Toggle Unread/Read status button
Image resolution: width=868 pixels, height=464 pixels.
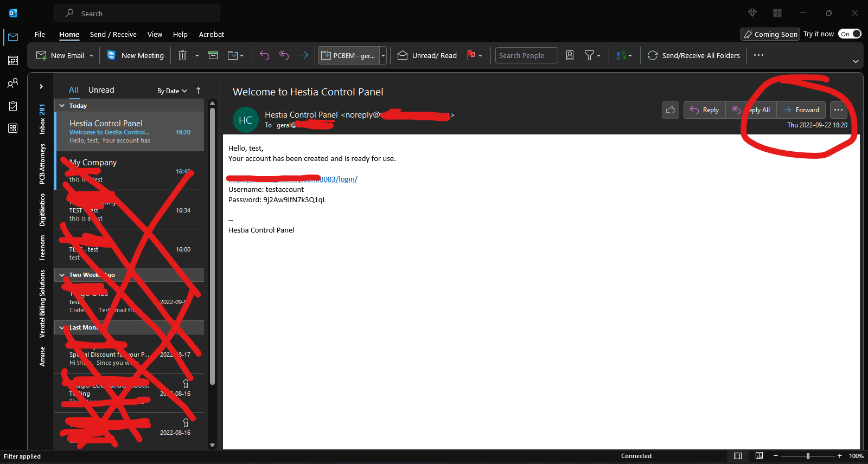pyautogui.click(x=427, y=55)
